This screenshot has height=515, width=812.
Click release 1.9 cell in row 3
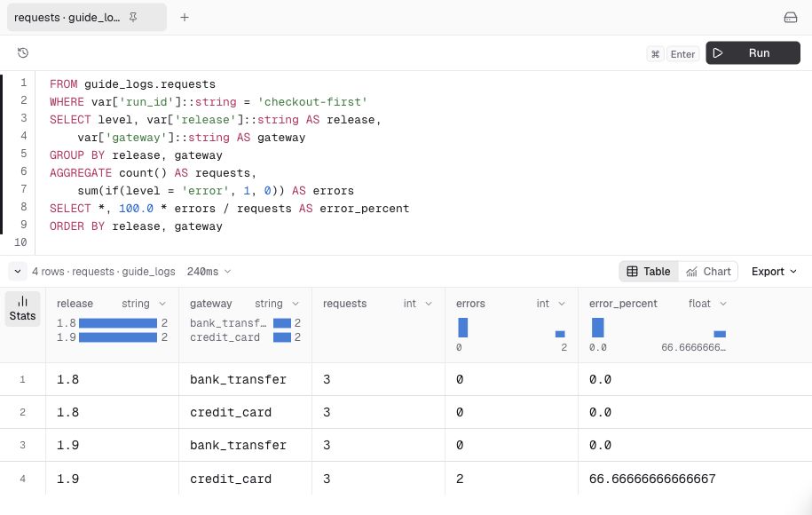(113, 445)
